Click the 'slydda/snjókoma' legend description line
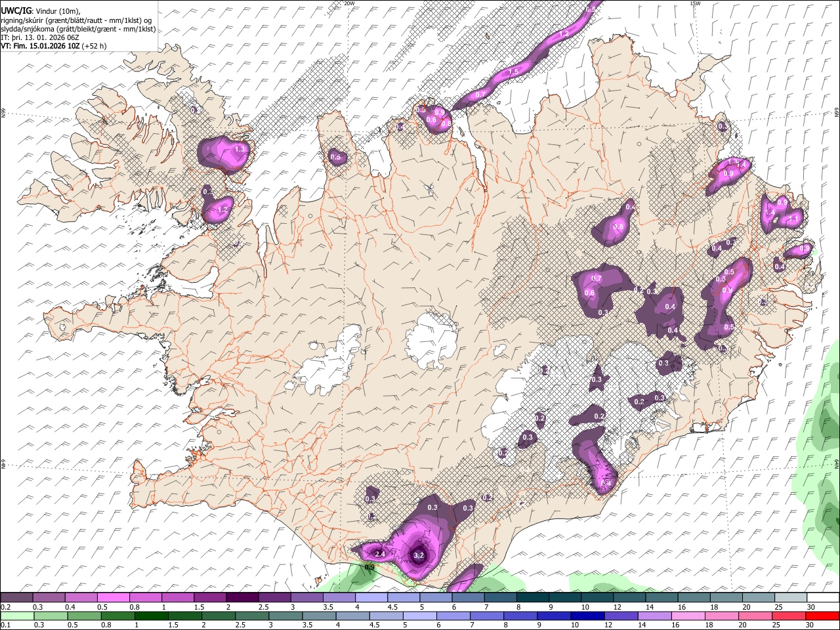Screen dimensions: 840x630 [x=79, y=29]
